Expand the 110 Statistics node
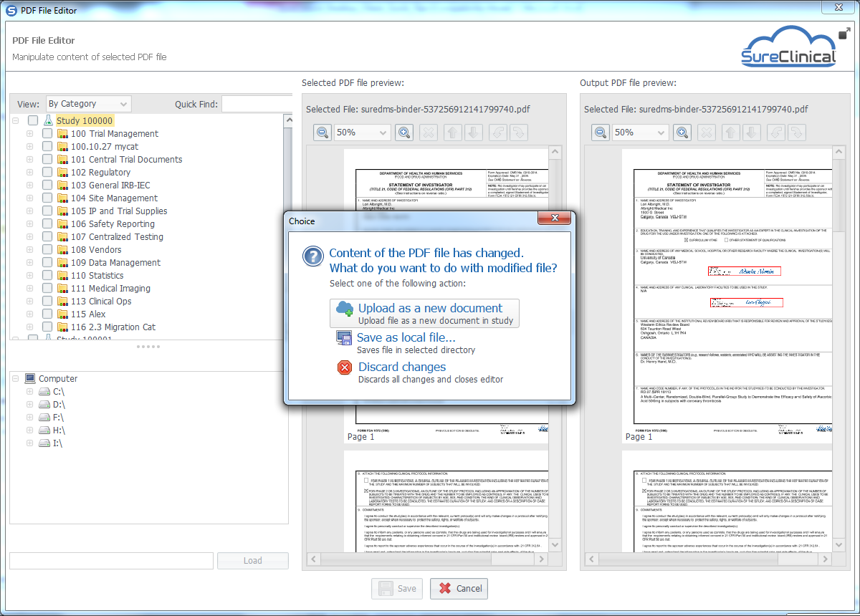 (x=30, y=275)
